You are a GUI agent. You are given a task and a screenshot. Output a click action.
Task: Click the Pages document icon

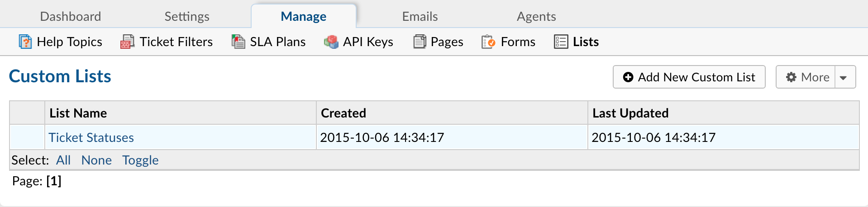(x=420, y=42)
